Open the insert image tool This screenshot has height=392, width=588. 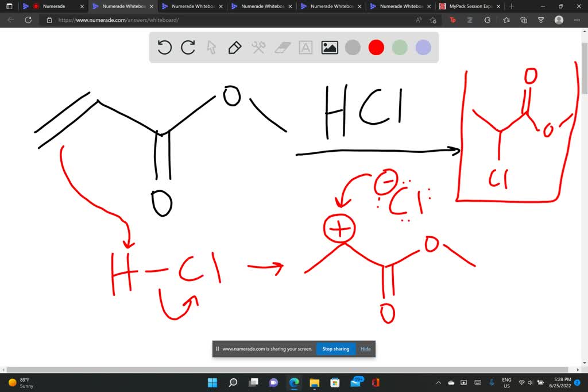tap(329, 48)
